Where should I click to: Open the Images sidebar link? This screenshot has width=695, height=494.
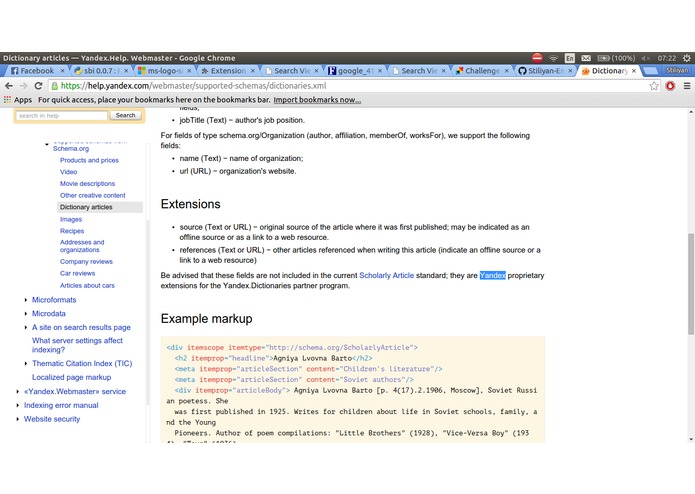[71, 219]
